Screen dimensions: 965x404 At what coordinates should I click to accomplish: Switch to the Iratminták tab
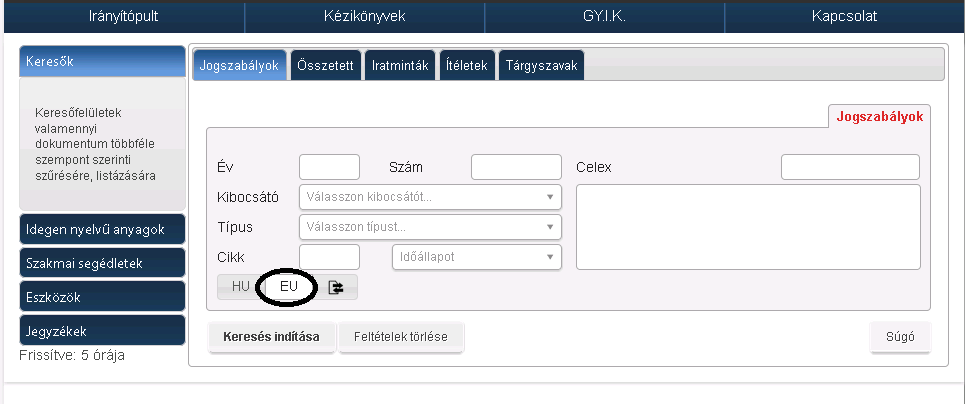(400, 65)
